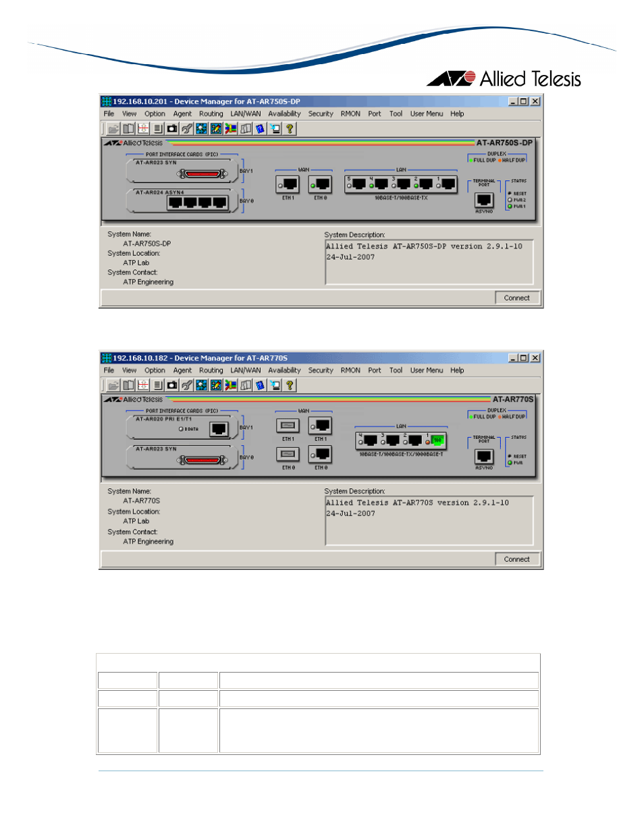644x834 pixels.
Task: Click system name text AT-AR770S
Action: pos(142,501)
